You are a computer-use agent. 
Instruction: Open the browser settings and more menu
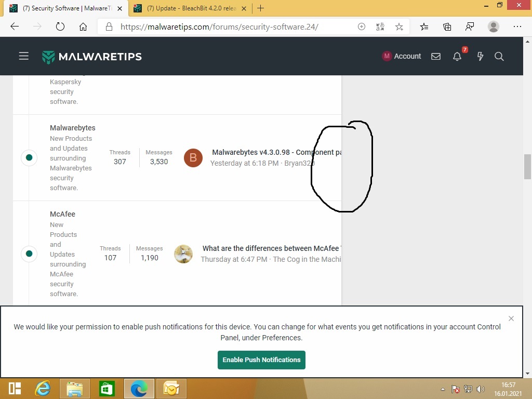tap(517, 26)
